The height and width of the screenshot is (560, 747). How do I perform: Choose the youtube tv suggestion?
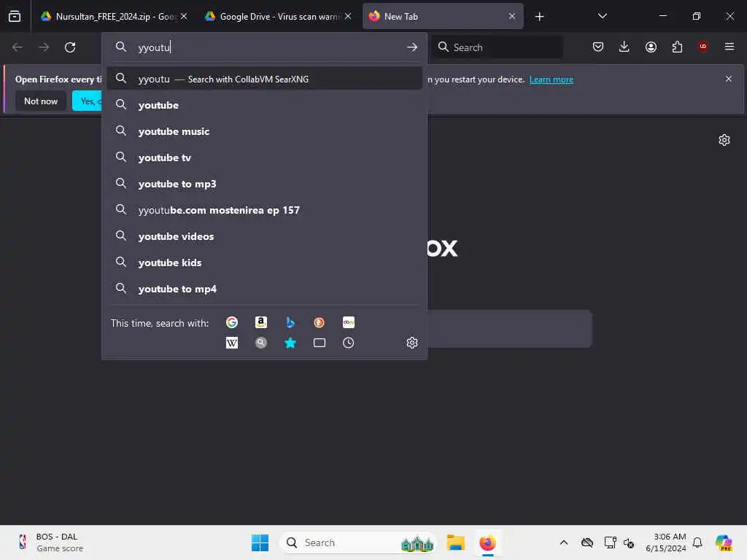[x=264, y=157]
